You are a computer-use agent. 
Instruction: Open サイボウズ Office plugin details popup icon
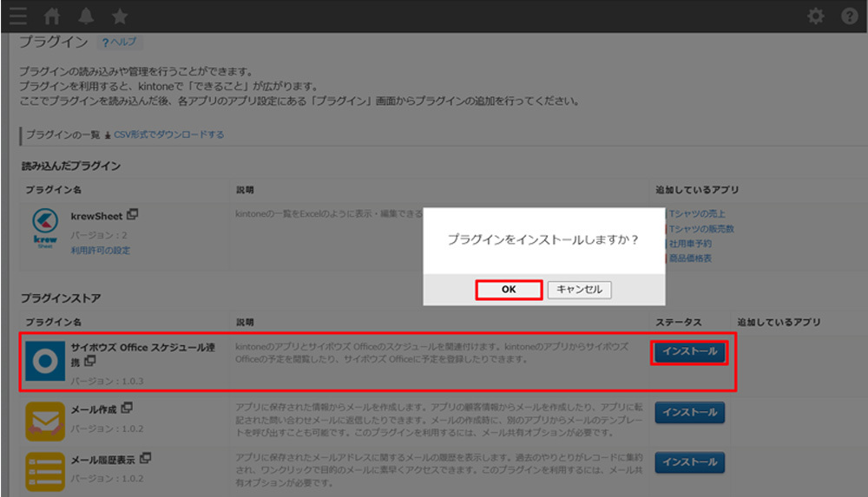[89, 362]
